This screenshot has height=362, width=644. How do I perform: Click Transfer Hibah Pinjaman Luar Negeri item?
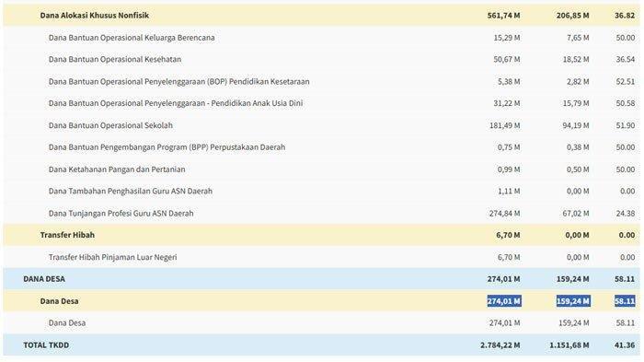coord(112,257)
